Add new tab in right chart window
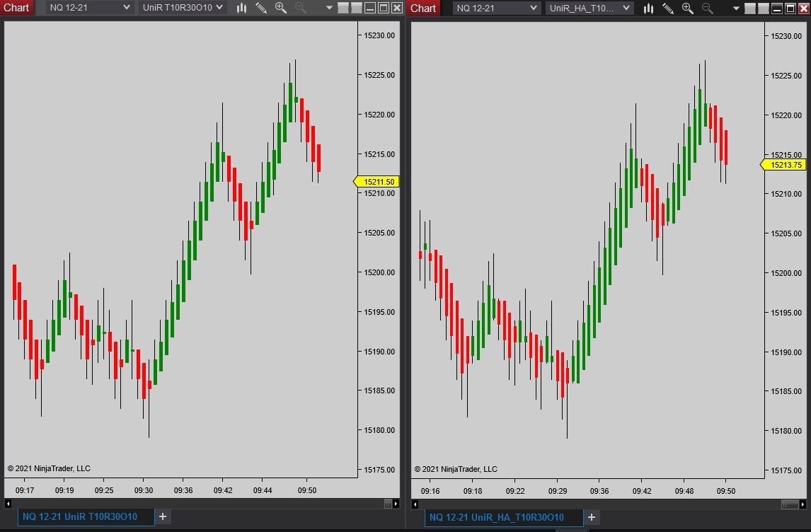Screen dimensions: 811x532 point(591,517)
